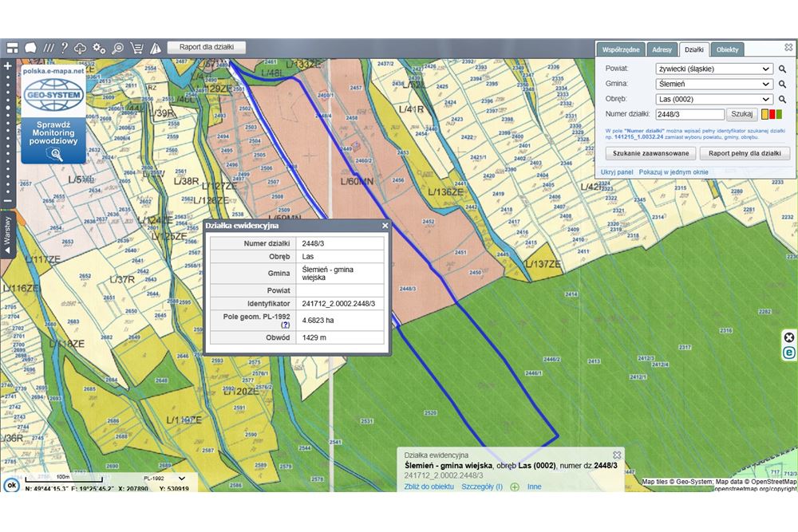Open the Gmina dropdown

tap(713, 84)
